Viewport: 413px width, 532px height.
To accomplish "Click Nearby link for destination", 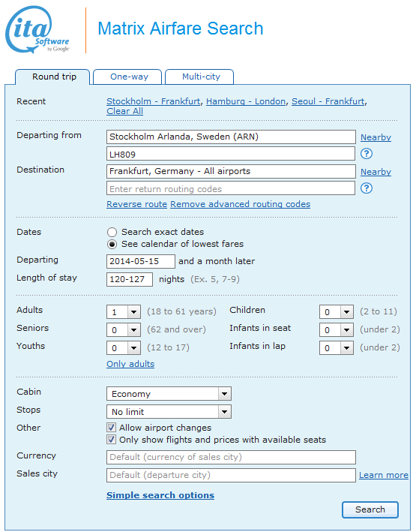I will pyautogui.click(x=376, y=172).
